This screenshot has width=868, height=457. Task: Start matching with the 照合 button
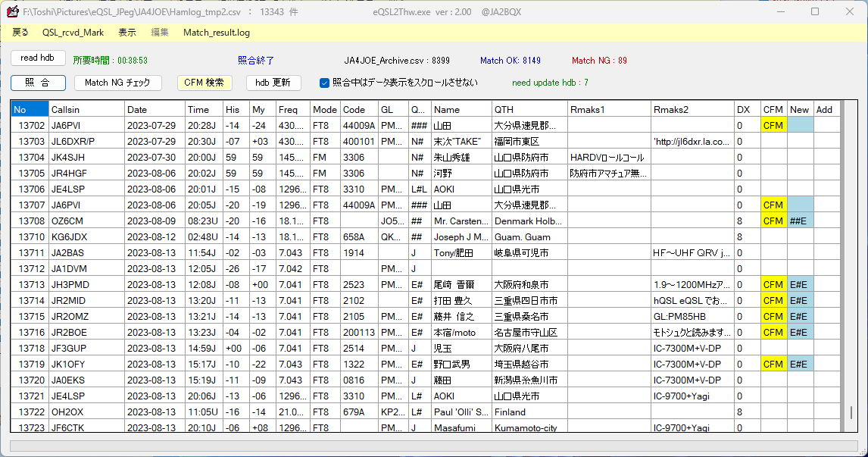(38, 83)
